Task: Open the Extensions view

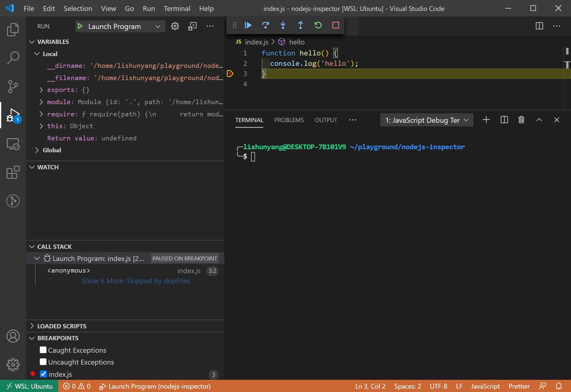Action: (x=13, y=172)
